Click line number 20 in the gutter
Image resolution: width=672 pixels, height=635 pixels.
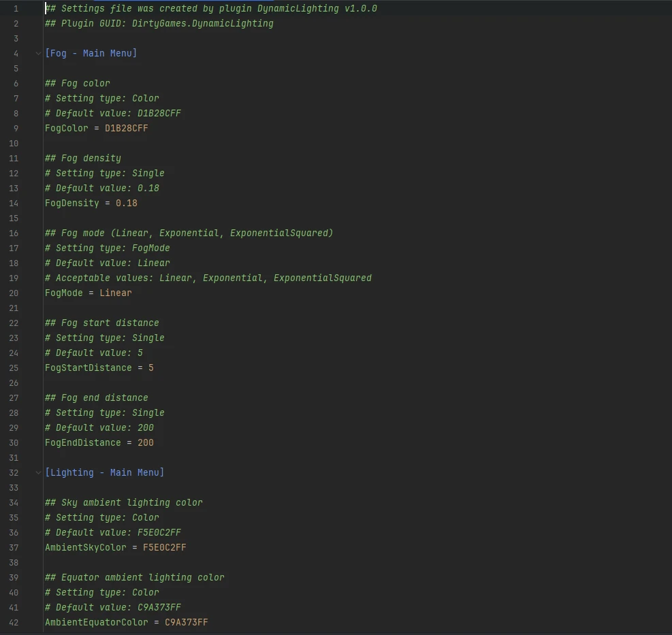14,293
